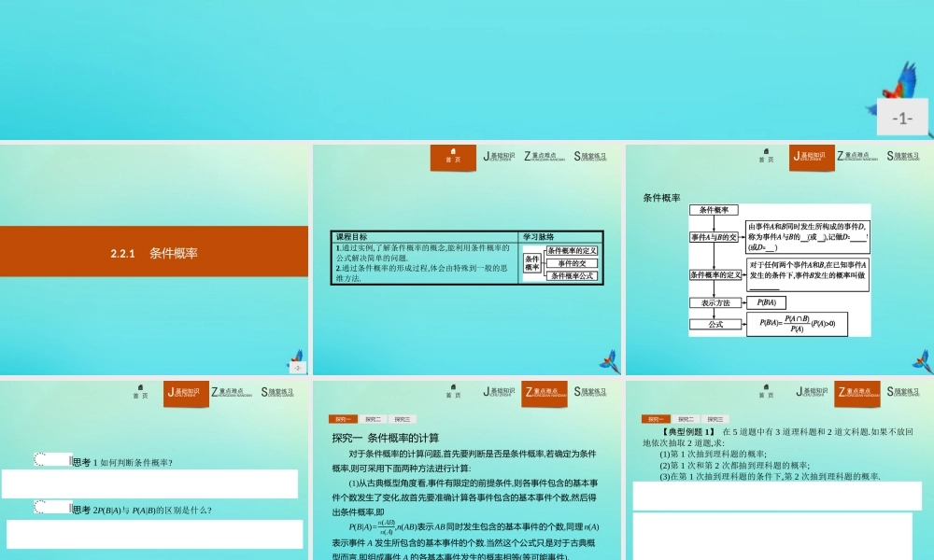The width and height of the screenshot is (934, 560).
Task: Click the -1- page number box
Action: click(x=902, y=118)
